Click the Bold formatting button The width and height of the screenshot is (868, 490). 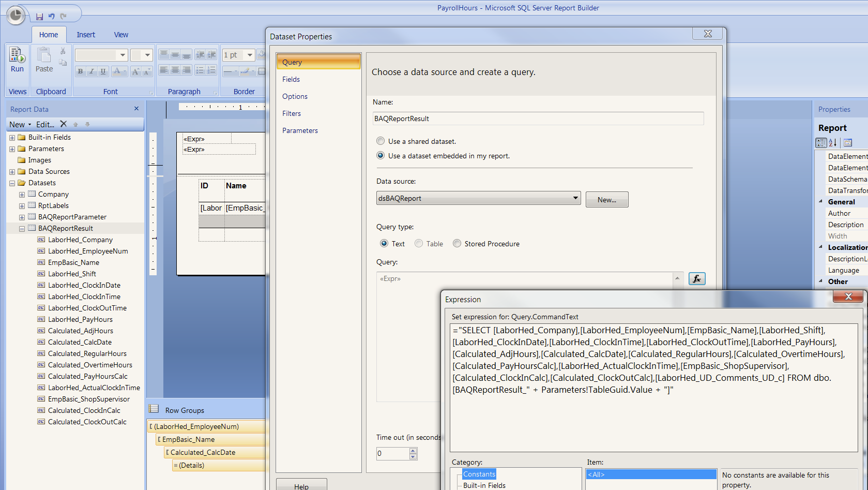click(x=80, y=71)
